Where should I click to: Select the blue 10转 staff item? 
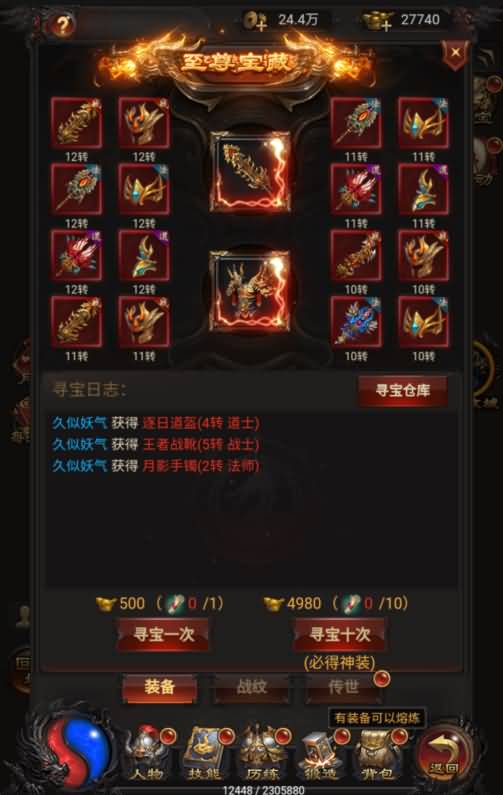tap(356, 323)
